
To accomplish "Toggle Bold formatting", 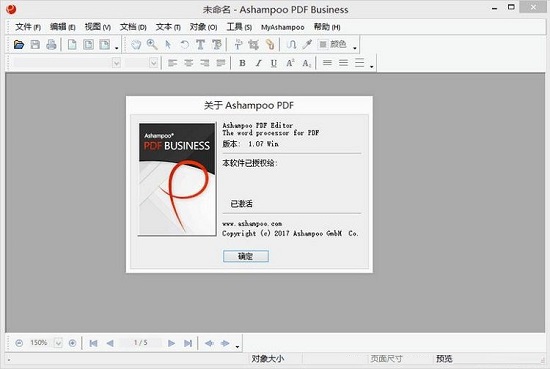I will pos(242,63).
